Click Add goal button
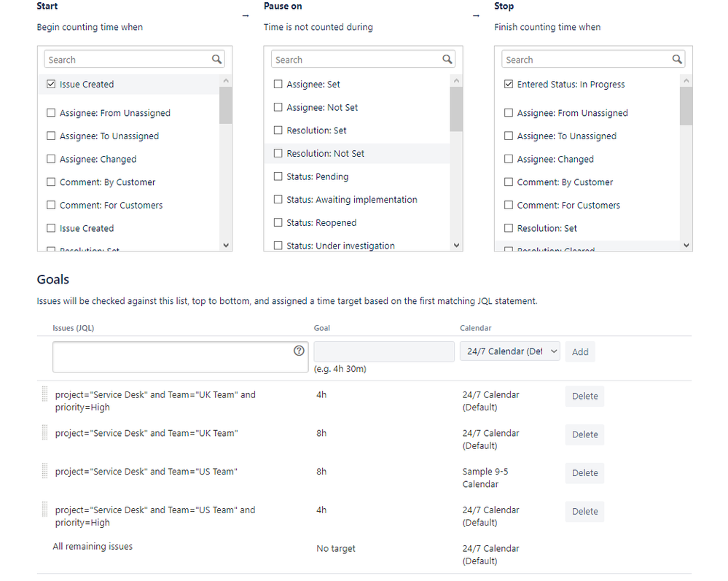 580,352
